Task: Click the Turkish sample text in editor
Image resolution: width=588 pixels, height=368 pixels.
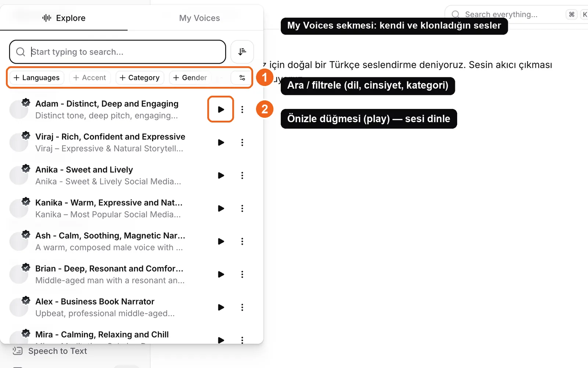Action: [408, 65]
